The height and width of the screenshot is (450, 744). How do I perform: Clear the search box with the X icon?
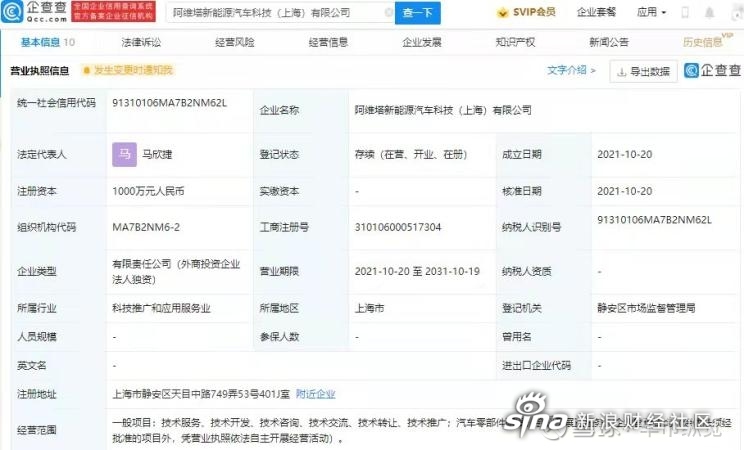point(389,12)
